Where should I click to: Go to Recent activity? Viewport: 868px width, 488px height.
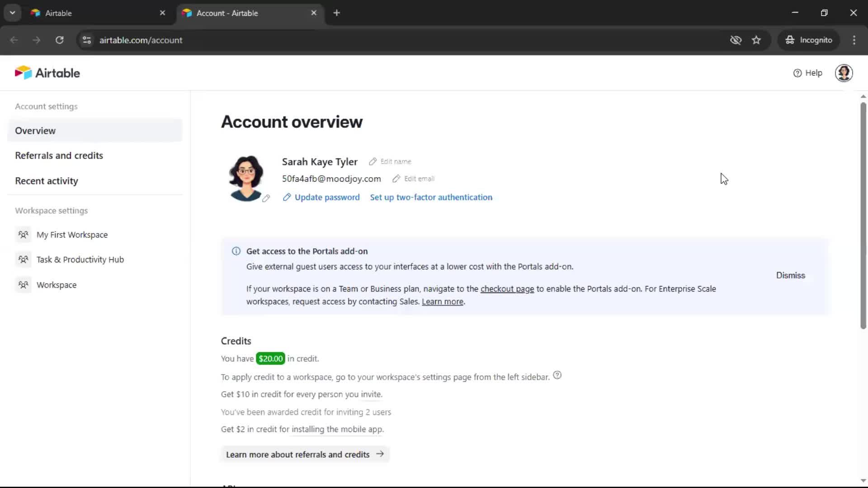pos(47,181)
